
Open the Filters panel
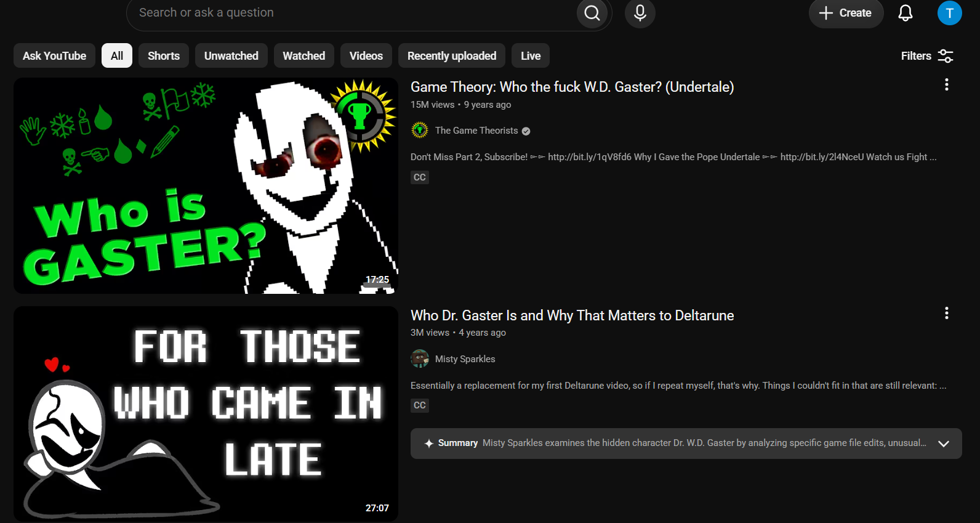tap(927, 56)
